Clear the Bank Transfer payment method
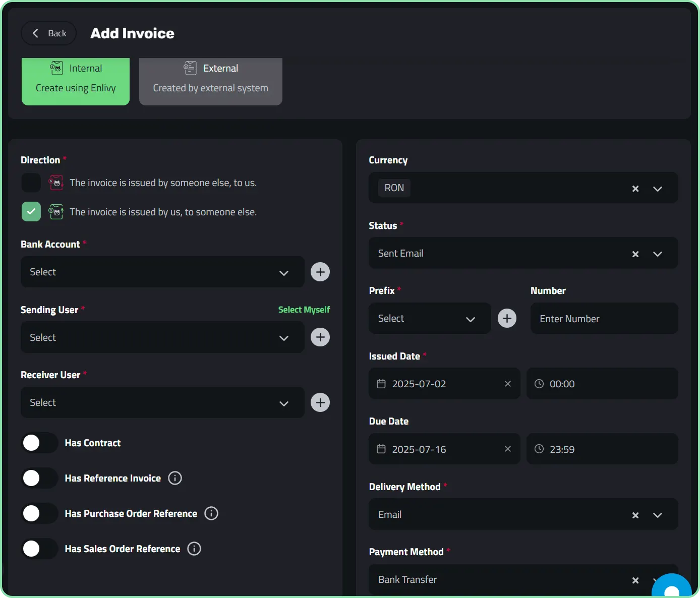 click(x=635, y=580)
